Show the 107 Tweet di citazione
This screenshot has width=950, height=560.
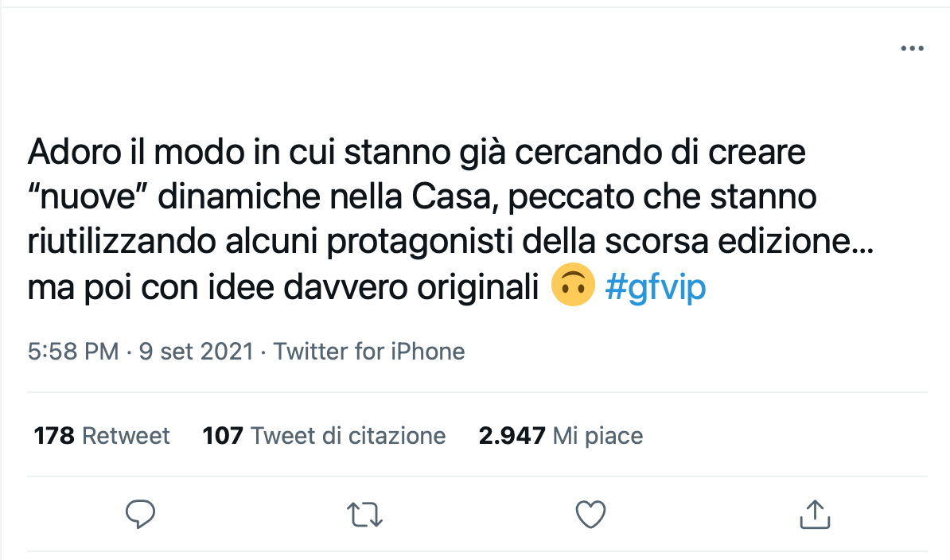[324, 435]
